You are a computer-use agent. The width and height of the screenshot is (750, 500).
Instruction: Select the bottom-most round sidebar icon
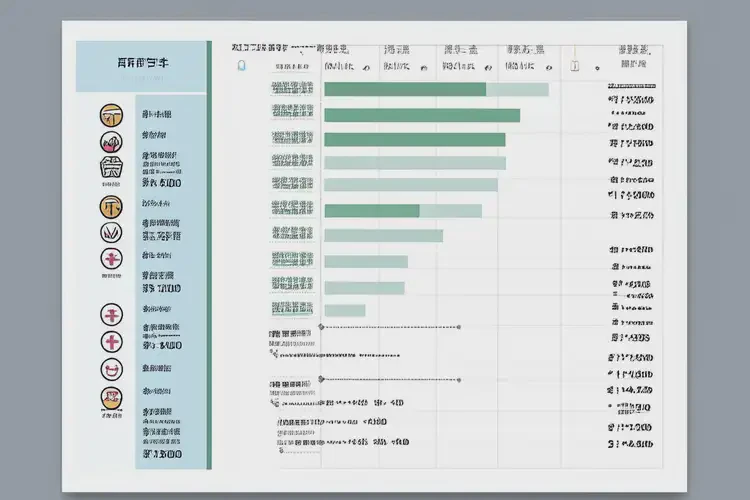(110, 398)
